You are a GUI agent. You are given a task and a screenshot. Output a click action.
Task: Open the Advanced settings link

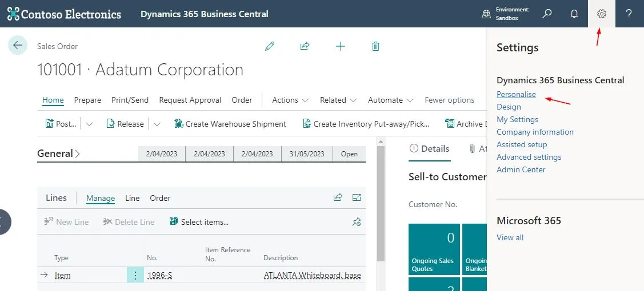pos(529,157)
